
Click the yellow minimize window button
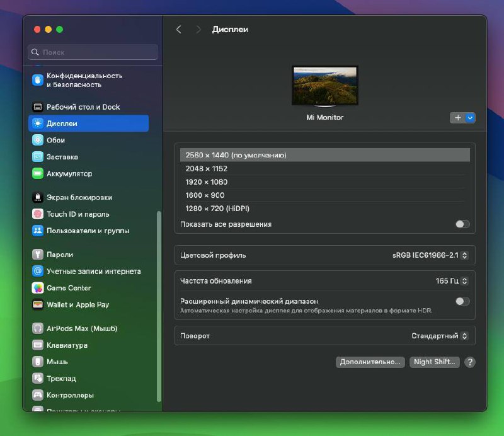pos(49,30)
